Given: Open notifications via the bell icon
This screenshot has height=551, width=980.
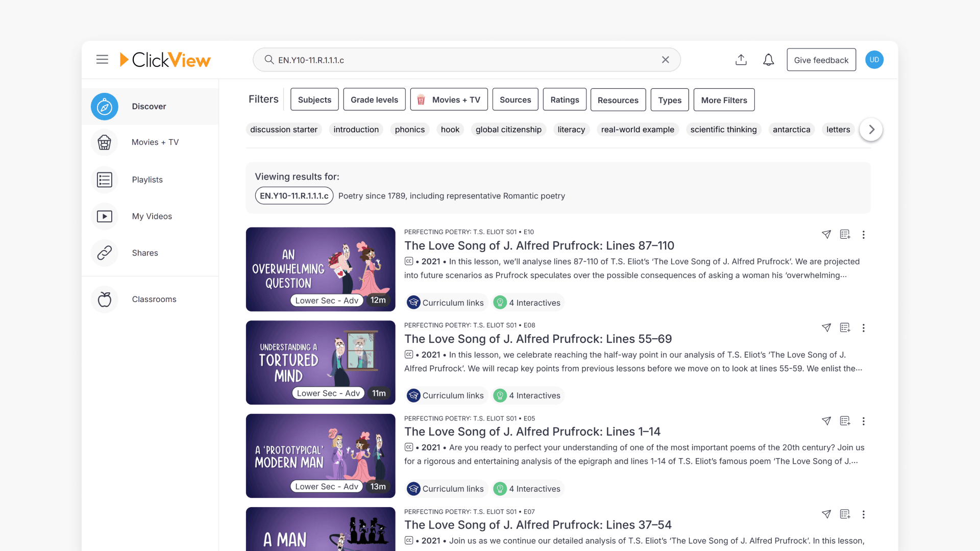Looking at the screenshot, I should click(x=768, y=60).
